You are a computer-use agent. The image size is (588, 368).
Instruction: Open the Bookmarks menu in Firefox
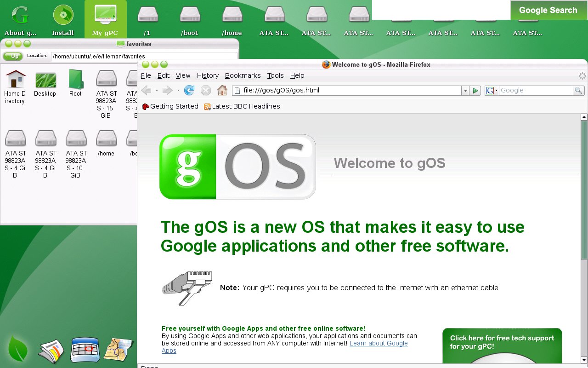[x=243, y=75]
